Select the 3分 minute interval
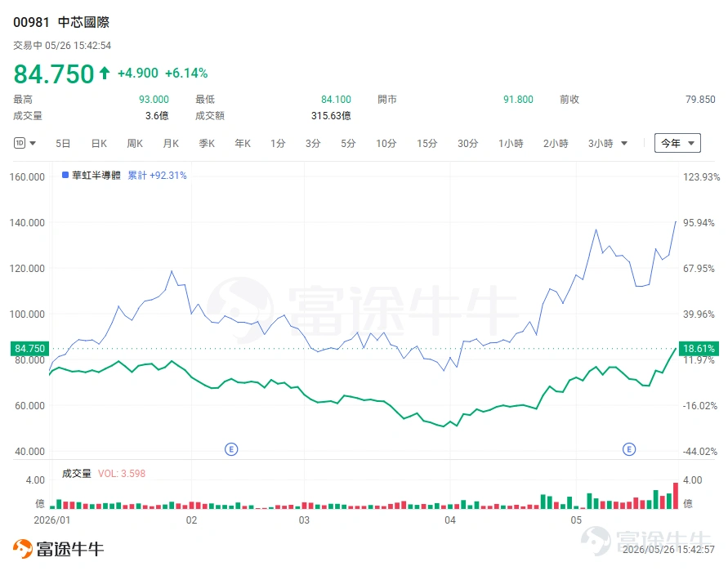The height and width of the screenshot is (571, 728). [x=313, y=144]
